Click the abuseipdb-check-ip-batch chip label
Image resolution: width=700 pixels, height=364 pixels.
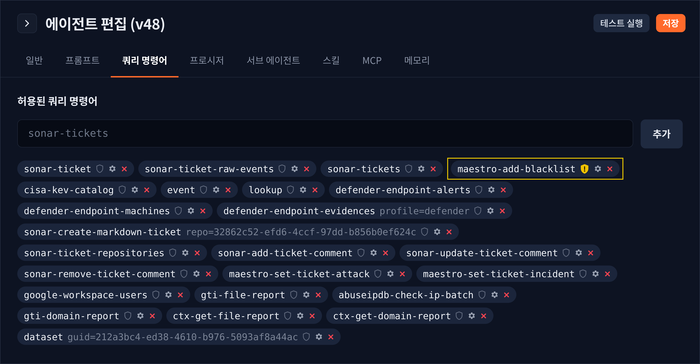tap(406, 295)
